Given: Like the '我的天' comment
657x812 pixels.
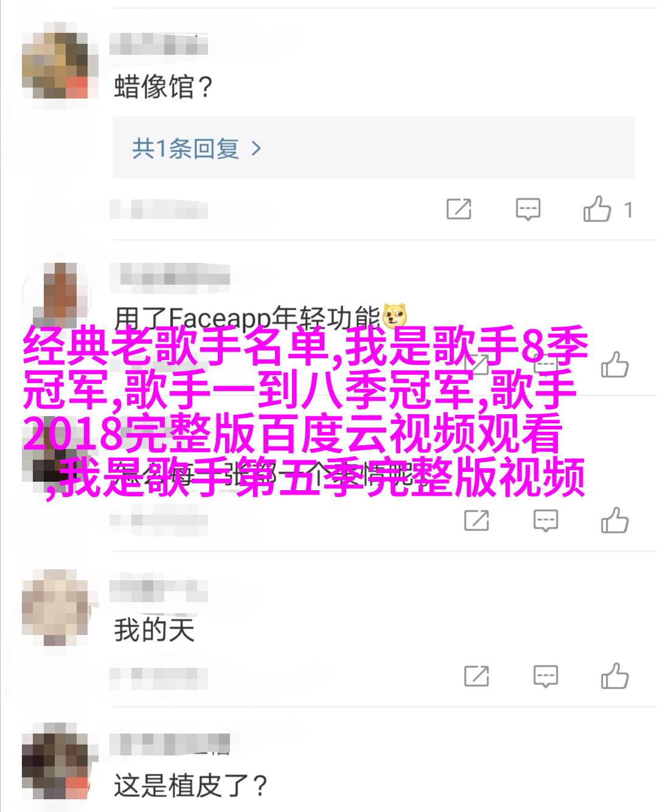Looking at the screenshot, I should [614, 676].
